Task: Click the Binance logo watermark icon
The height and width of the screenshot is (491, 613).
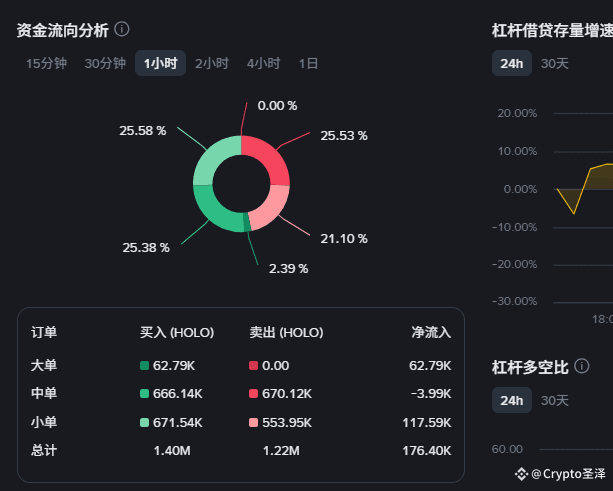Action: tap(521, 474)
